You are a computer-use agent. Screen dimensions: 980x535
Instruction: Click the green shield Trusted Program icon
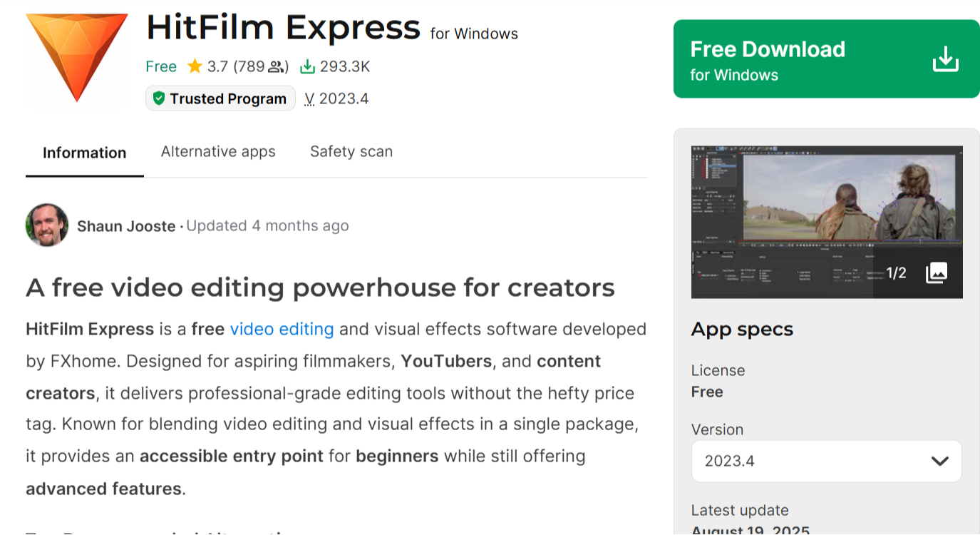pos(159,98)
